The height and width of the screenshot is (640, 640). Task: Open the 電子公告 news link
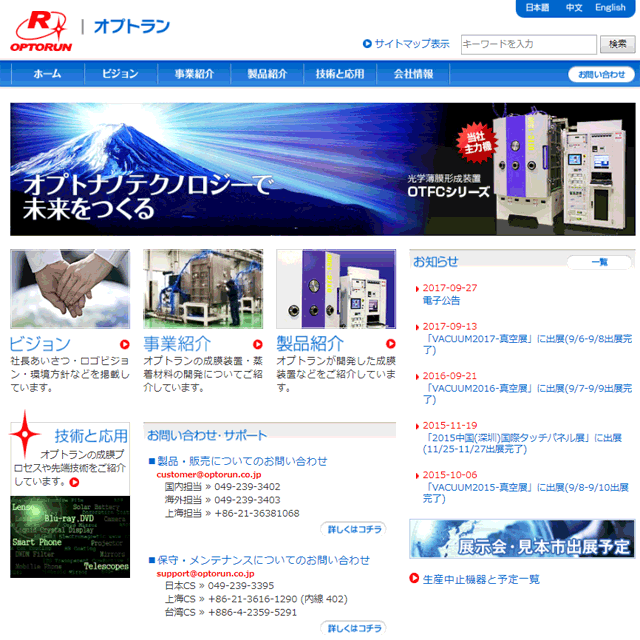tap(442, 300)
